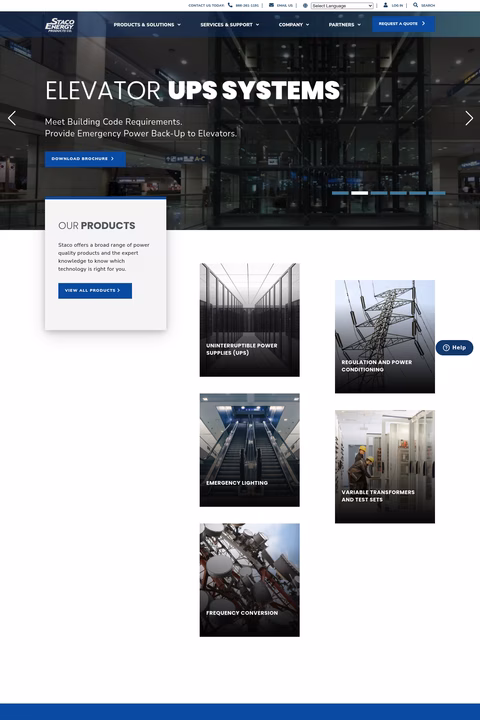The height and width of the screenshot is (720, 480).
Task: Select the third carousel slide indicator
Action: click(379, 193)
